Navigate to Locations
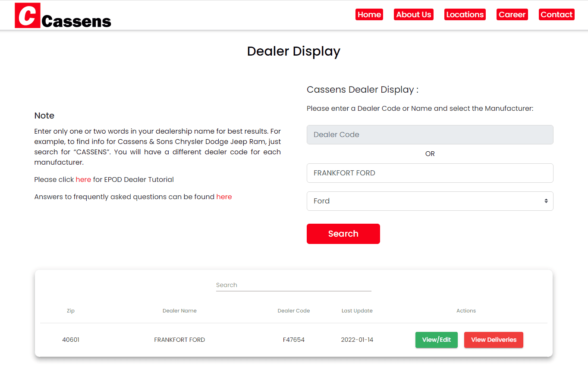The image size is (588, 378). click(x=465, y=15)
